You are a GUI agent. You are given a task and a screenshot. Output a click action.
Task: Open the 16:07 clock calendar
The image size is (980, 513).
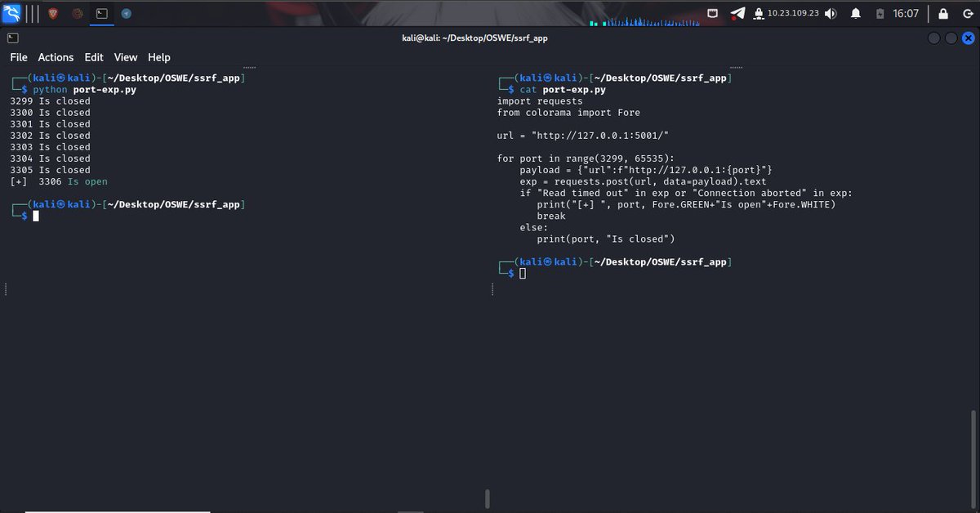click(x=906, y=14)
